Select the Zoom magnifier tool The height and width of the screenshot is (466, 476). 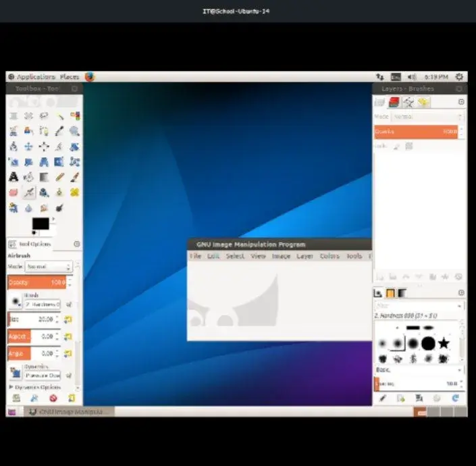(x=74, y=131)
